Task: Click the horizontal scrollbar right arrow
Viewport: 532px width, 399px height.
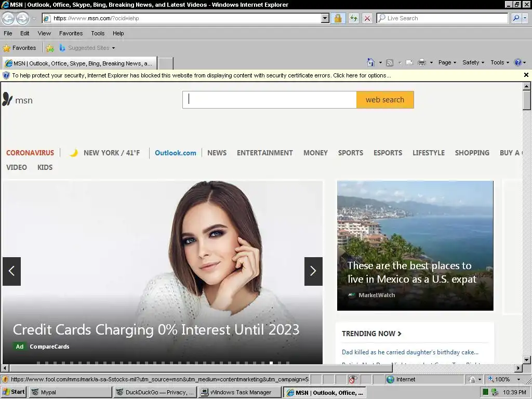Action: tap(518, 368)
